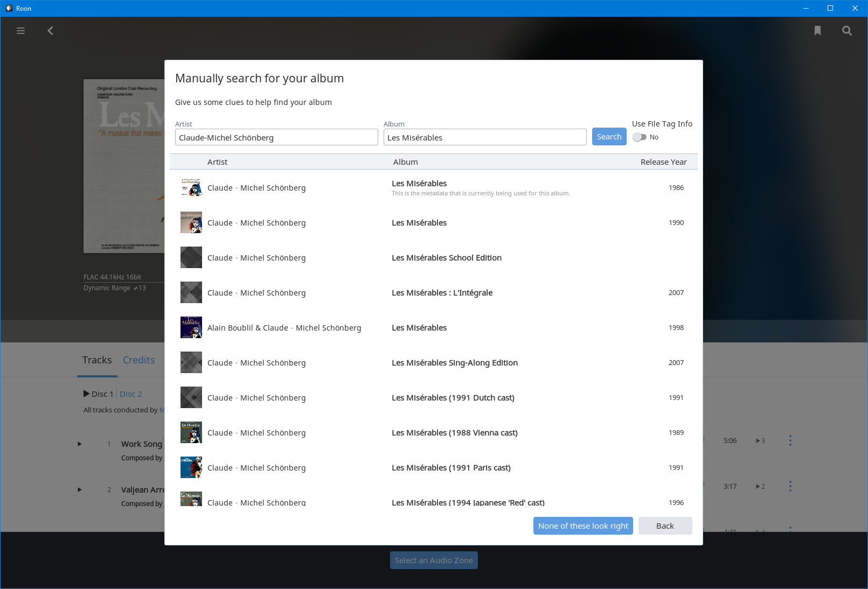Click the 1998 release year entry
This screenshot has height=589, width=868.
pyautogui.click(x=676, y=327)
